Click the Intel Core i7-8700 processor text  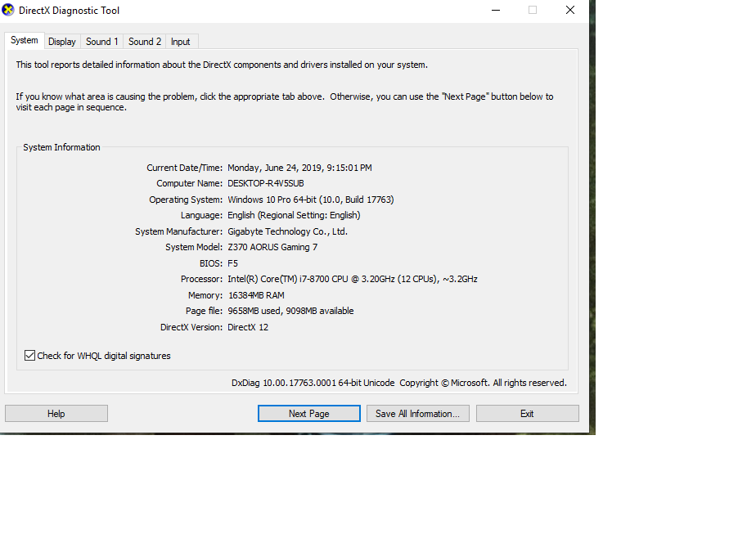[353, 279]
